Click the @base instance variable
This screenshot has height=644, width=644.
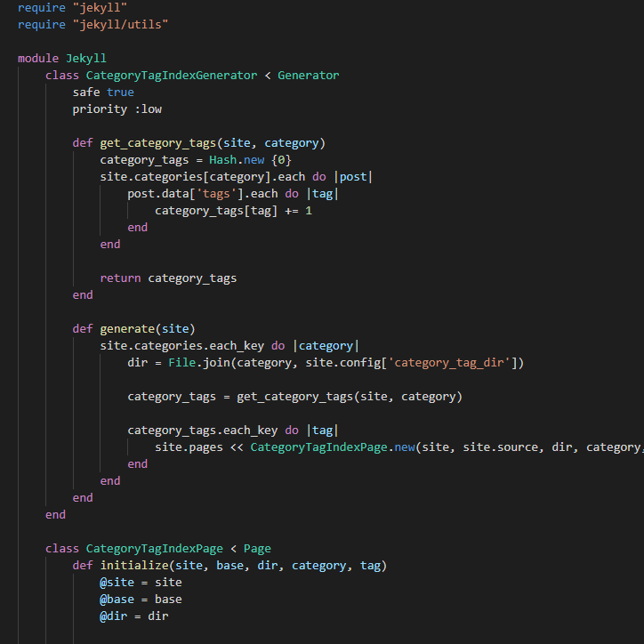(117, 600)
